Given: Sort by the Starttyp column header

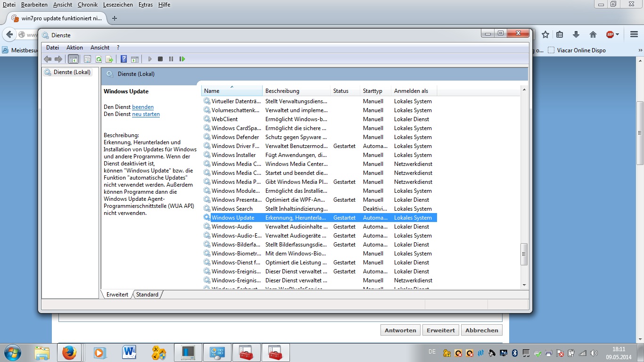Looking at the screenshot, I should click(375, 90).
